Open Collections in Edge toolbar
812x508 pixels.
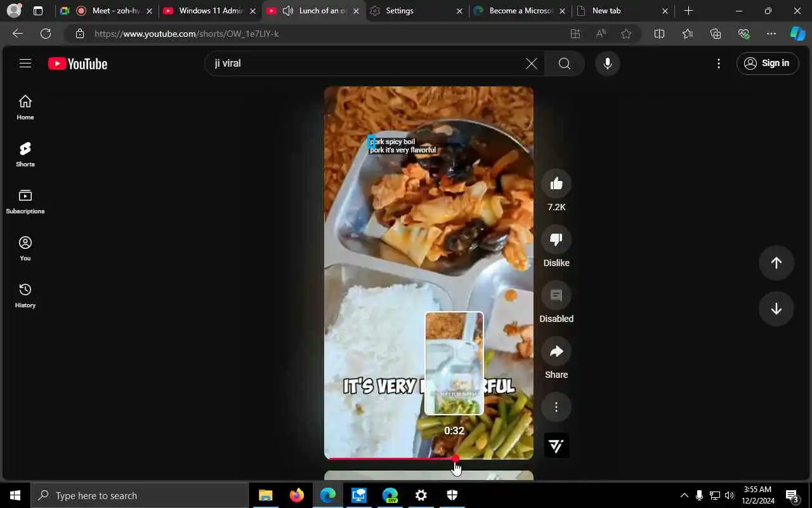tap(716, 34)
